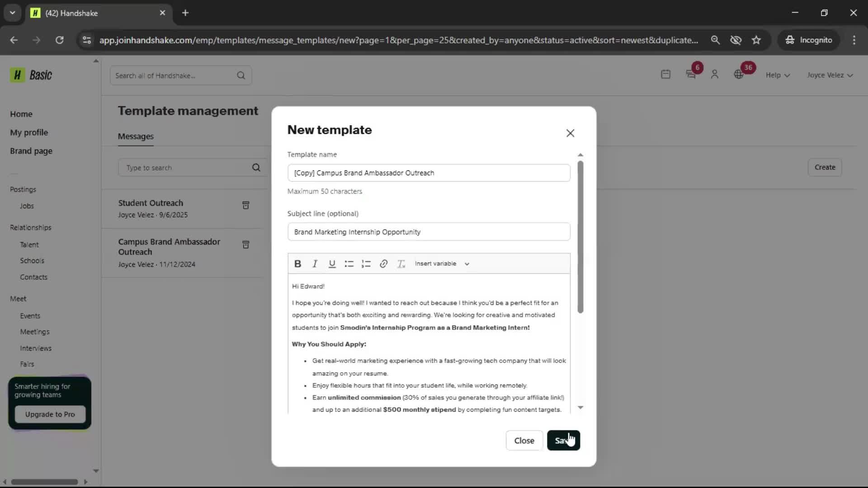Go back using browser back arrow

coord(14,40)
